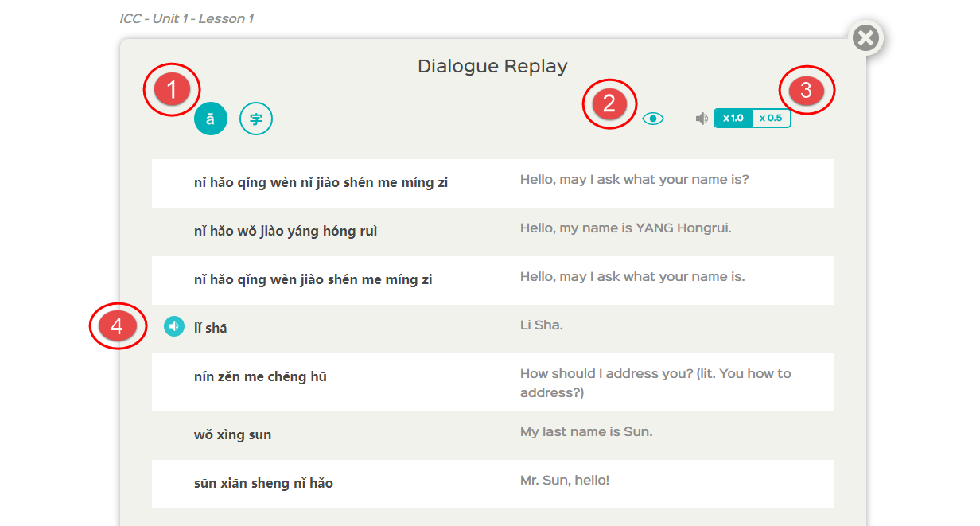
Task: Select line 'nǐ hǎo wǒ jiào yáng hóng ruì'
Action: [x=286, y=232]
